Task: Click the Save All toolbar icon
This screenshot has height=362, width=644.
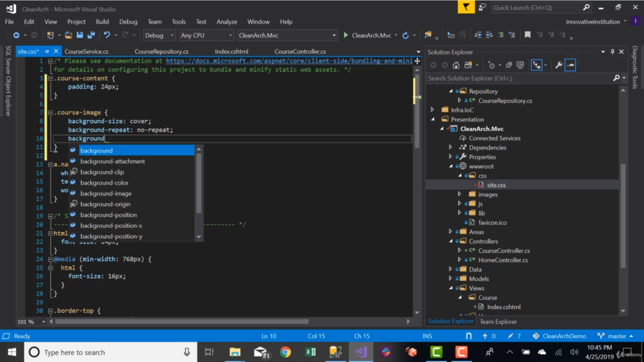Action: point(91,35)
